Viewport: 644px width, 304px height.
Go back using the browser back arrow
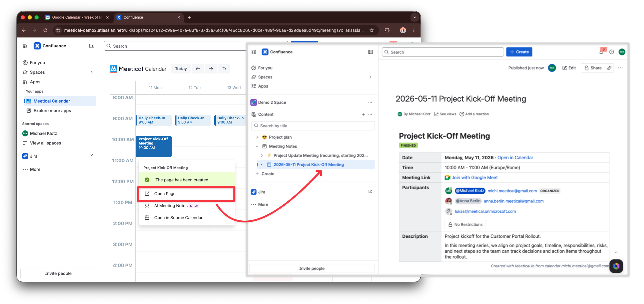coord(24,30)
